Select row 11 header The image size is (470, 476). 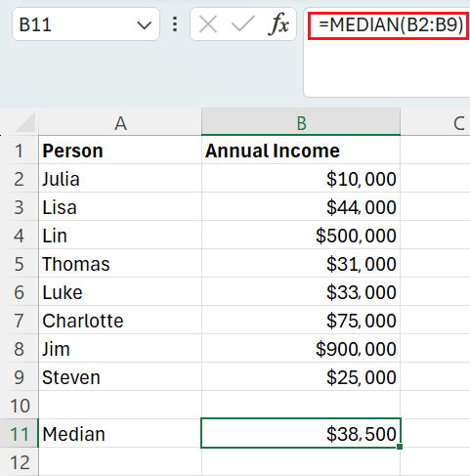click(x=19, y=434)
